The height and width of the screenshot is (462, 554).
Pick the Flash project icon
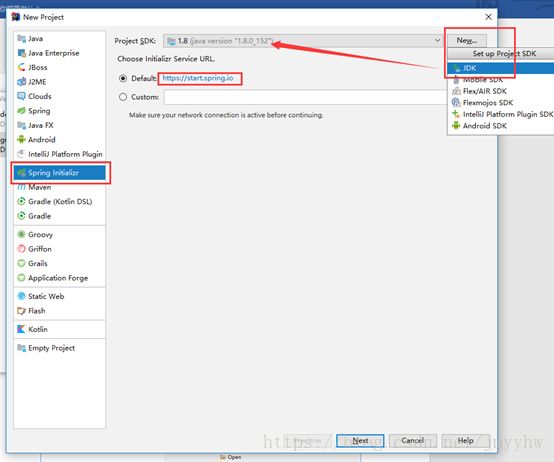[22, 311]
